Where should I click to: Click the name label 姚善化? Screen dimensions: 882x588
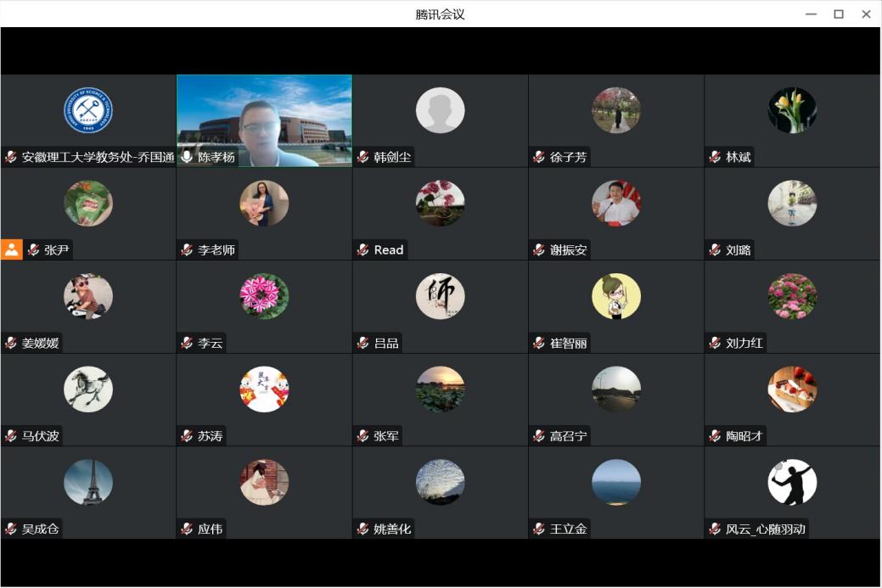(392, 529)
